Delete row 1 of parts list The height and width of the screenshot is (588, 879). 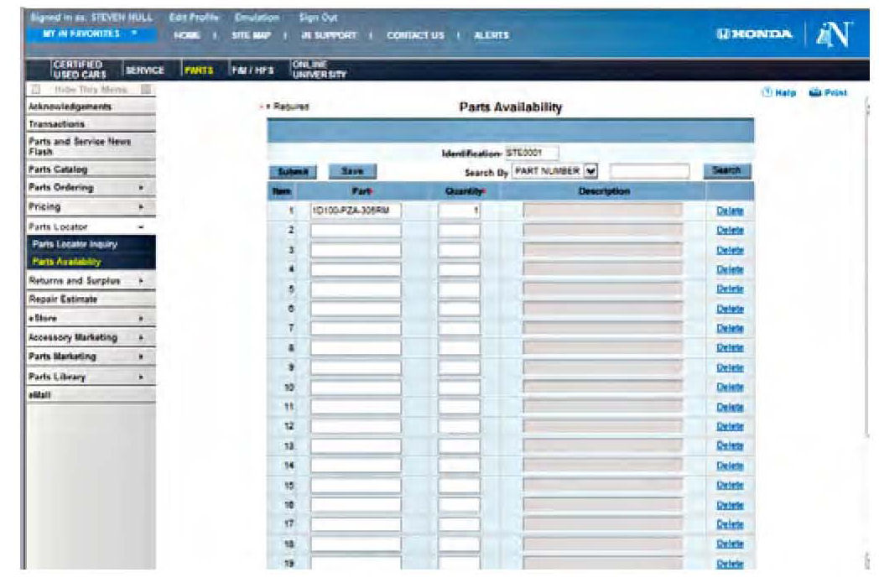tap(730, 211)
